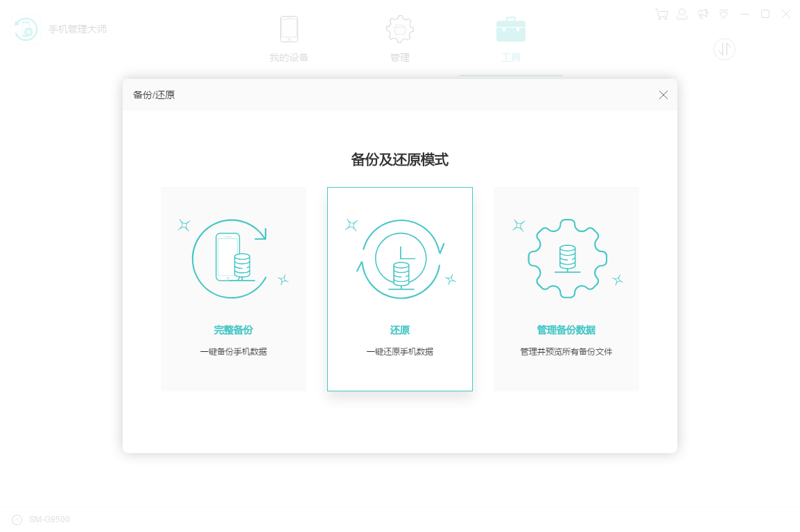Click the device status icon beside SM-G9500
Screen dimensions: 800x532
point(17,520)
